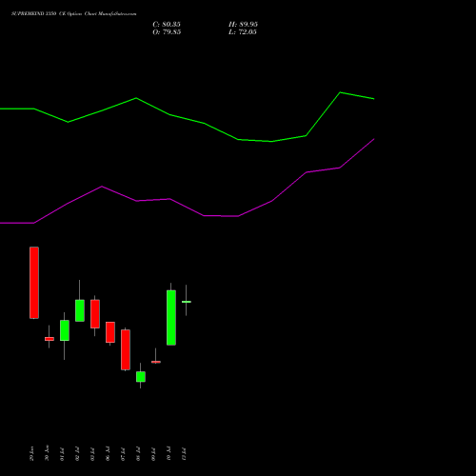The image size is (476, 476).
Task: Click the 30 Jun date axis label
Action: pos(47,453)
